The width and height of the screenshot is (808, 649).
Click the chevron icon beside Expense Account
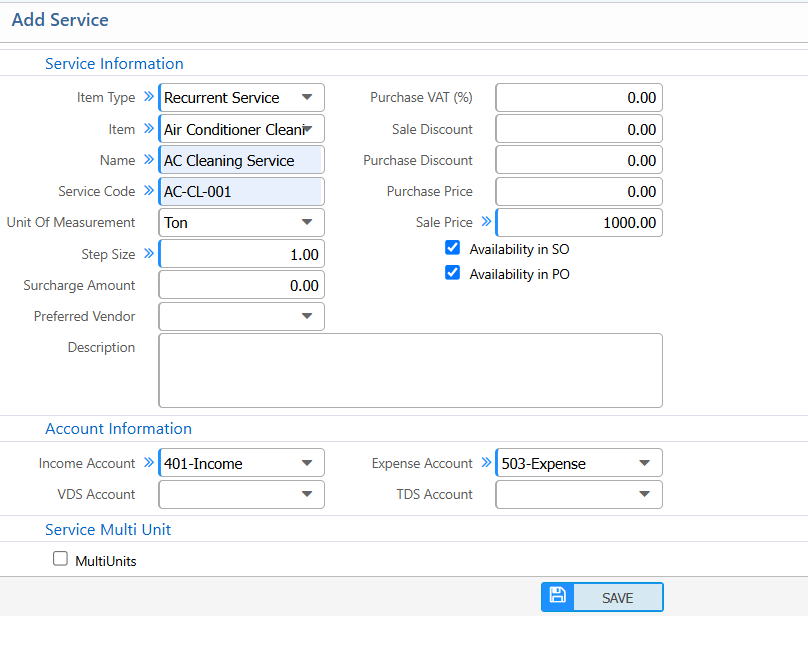click(x=486, y=463)
